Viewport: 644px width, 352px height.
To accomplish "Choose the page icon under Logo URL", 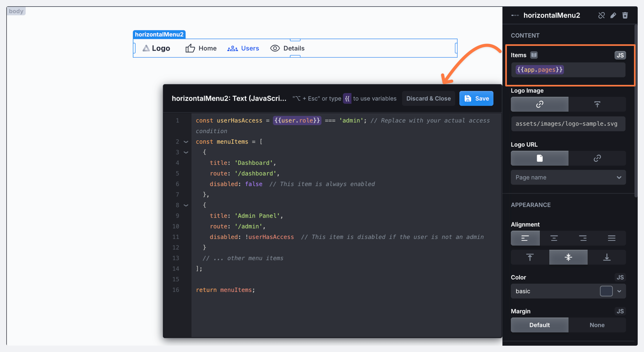I will pyautogui.click(x=540, y=158).
